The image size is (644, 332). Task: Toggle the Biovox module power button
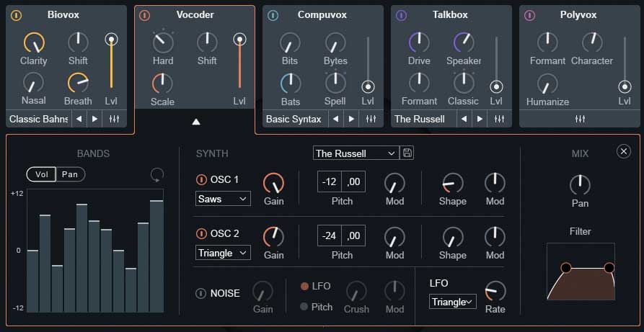tap(17, 15)
